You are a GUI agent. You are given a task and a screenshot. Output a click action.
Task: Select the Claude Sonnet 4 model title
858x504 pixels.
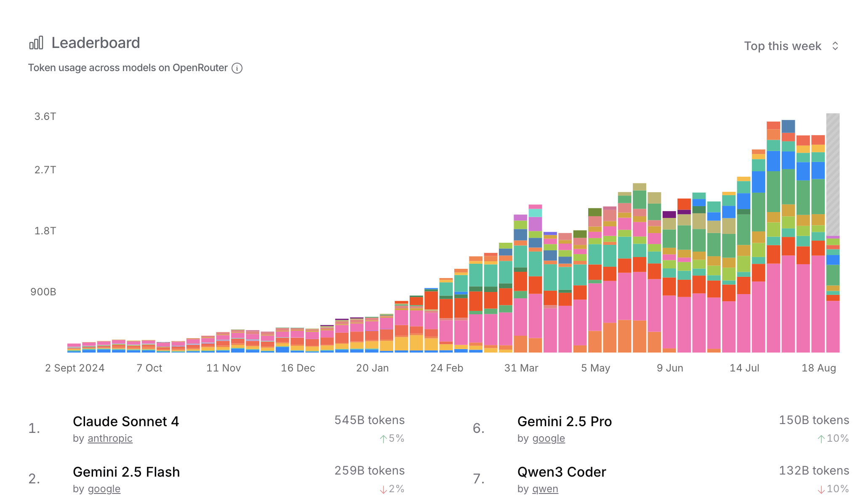[x=126, y=421]
